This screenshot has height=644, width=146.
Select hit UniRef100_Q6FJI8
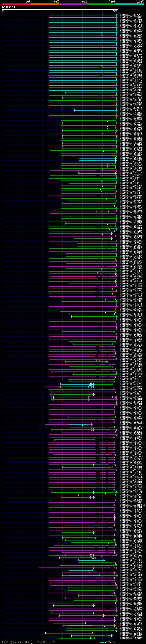pyautogui.click(x=131, y=213)
